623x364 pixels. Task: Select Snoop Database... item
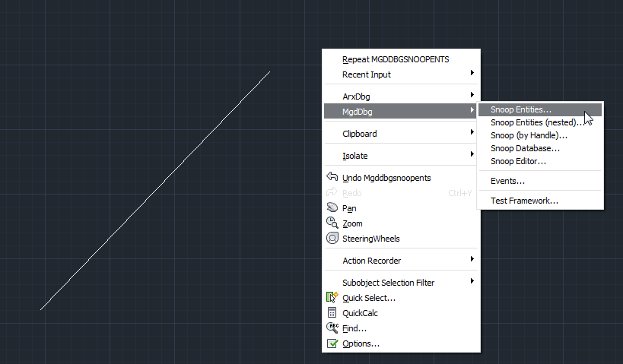pos(540,148)
